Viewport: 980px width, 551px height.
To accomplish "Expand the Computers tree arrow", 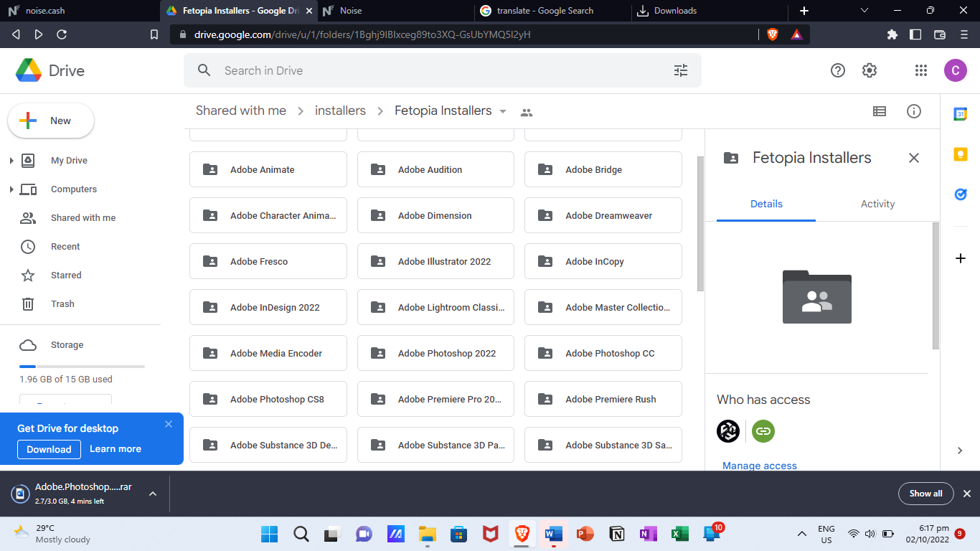I will pyautogui.click(x=11, y=189).
